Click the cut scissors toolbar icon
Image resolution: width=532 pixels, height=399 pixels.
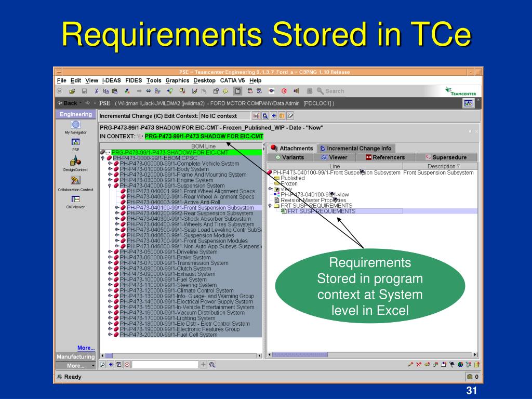pos(97,91)
